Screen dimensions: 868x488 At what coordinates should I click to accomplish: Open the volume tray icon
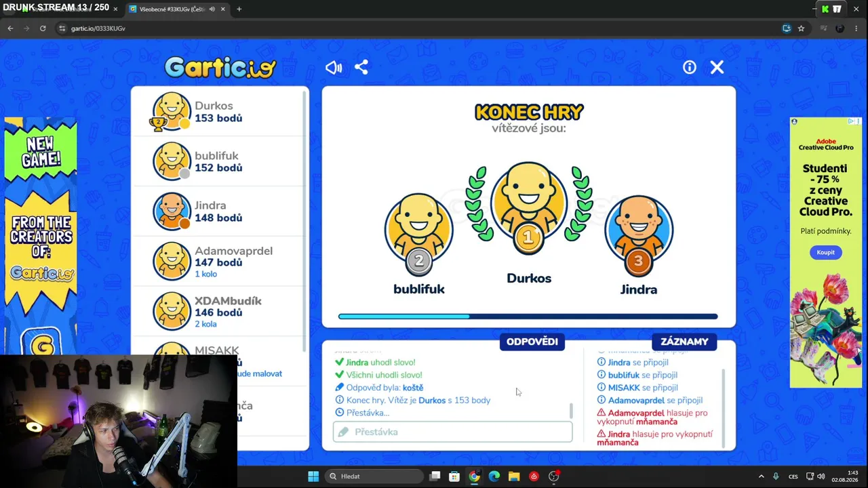click(x=821, y=476)
